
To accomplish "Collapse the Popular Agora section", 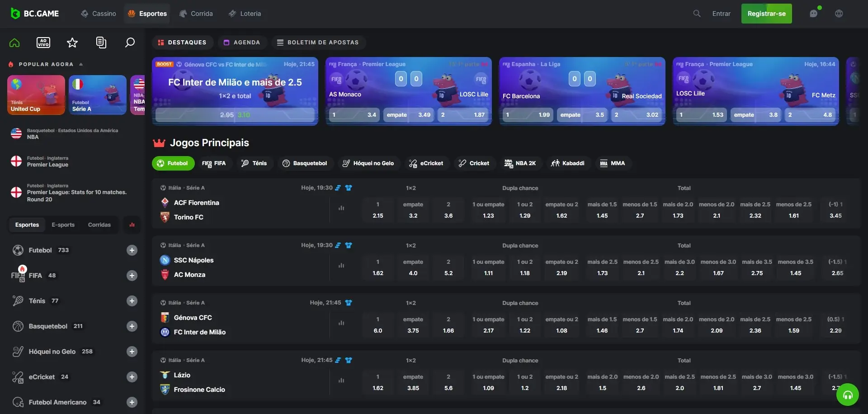I will [x=81, y=64].
